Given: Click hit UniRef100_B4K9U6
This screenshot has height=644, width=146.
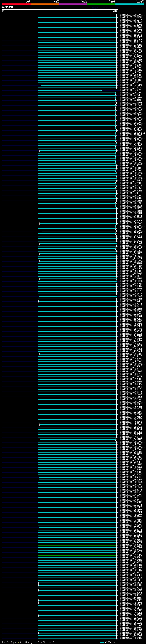Looking at the screenshot, I should pyautogui.click(x=131, y=439).
